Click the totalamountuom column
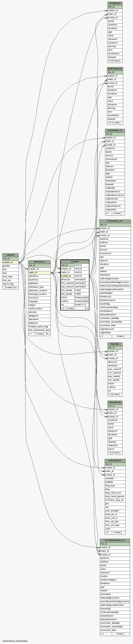Viewport: 133px width, 644px height. coord(115,300)
